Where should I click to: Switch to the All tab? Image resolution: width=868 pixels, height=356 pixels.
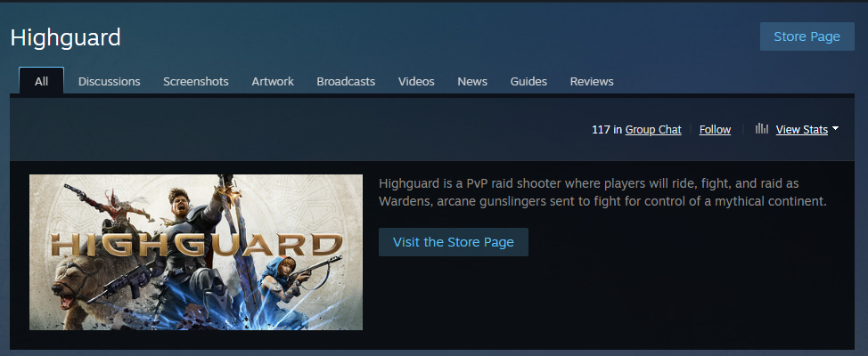click(42, 81)
